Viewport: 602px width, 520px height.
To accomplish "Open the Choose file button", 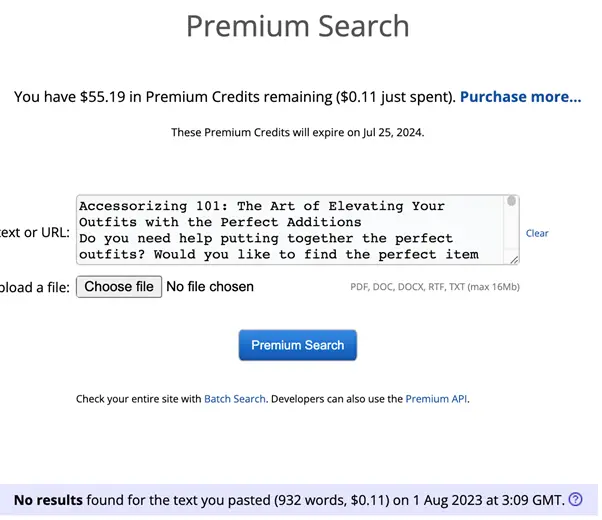I will coord(119,286).
